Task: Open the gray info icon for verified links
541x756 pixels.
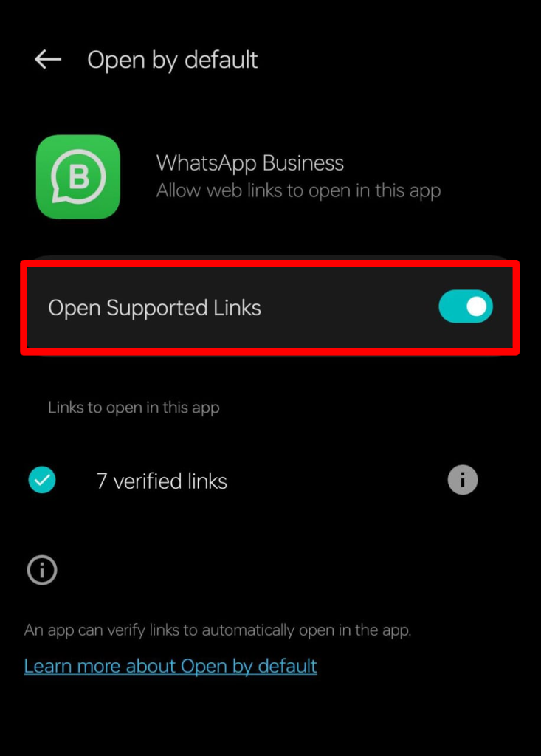Action: 463,480
